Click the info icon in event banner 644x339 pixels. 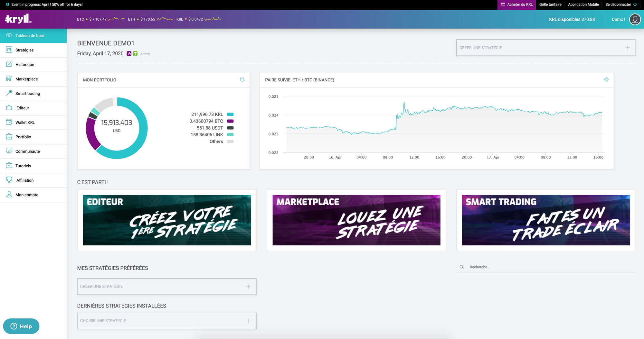[8, 5]
